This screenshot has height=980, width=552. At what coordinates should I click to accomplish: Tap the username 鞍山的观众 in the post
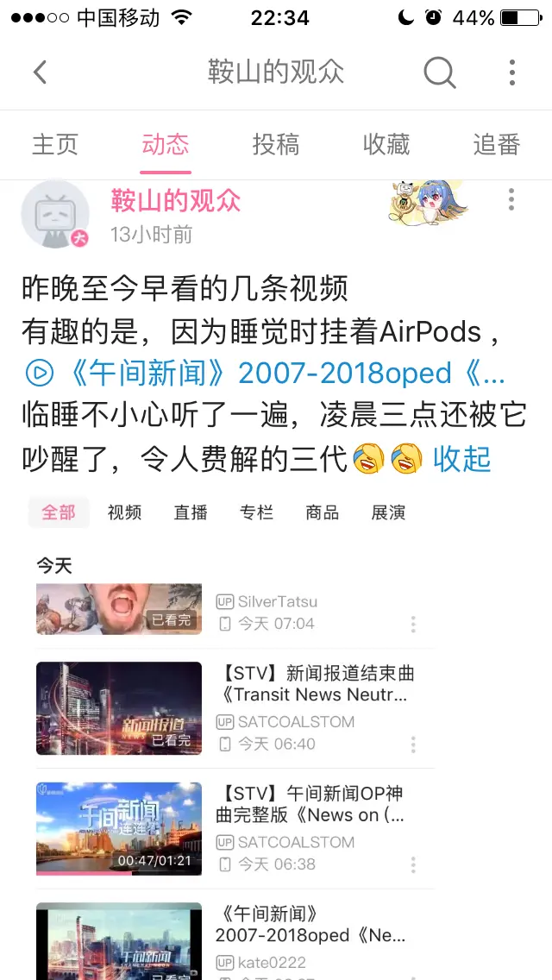[x=176, y=201]
